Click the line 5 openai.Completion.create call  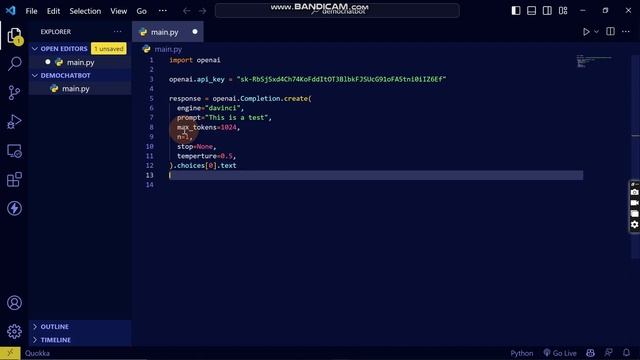(x=262, y=98)
